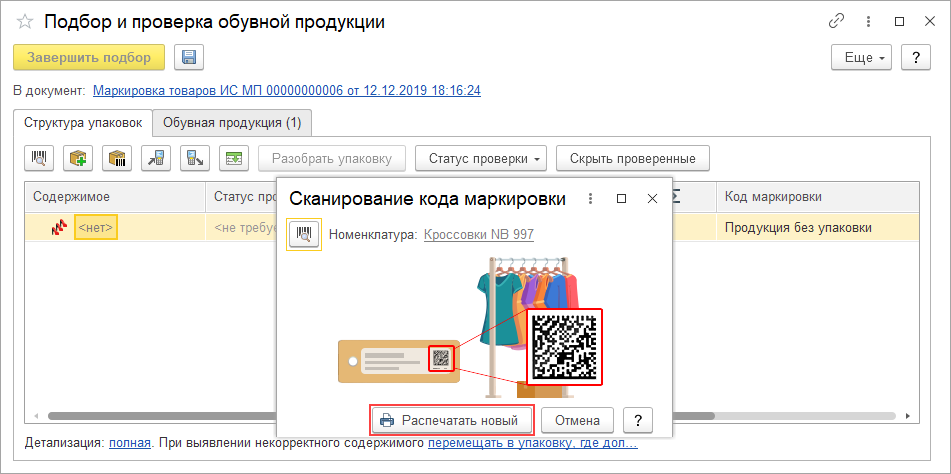
Task: Click the Распечатать новый button
Action: point(452,420)
